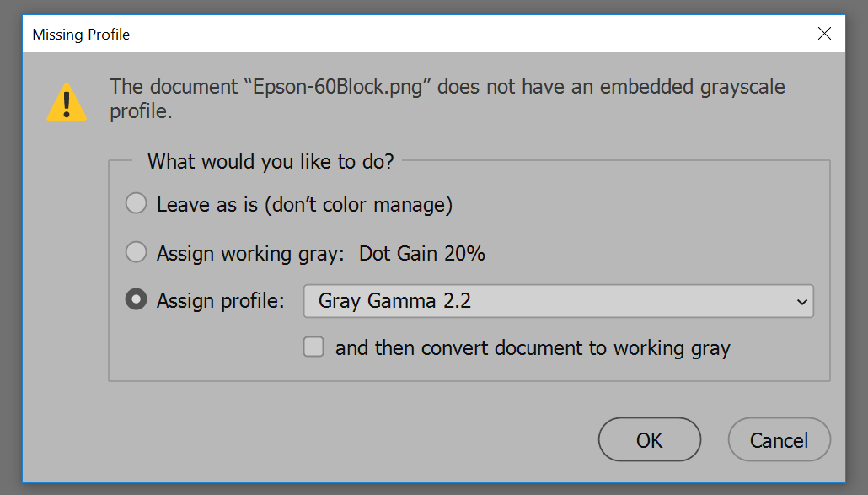
Task: Click the "Assign profile:" label text
Action: pos(220,301)
